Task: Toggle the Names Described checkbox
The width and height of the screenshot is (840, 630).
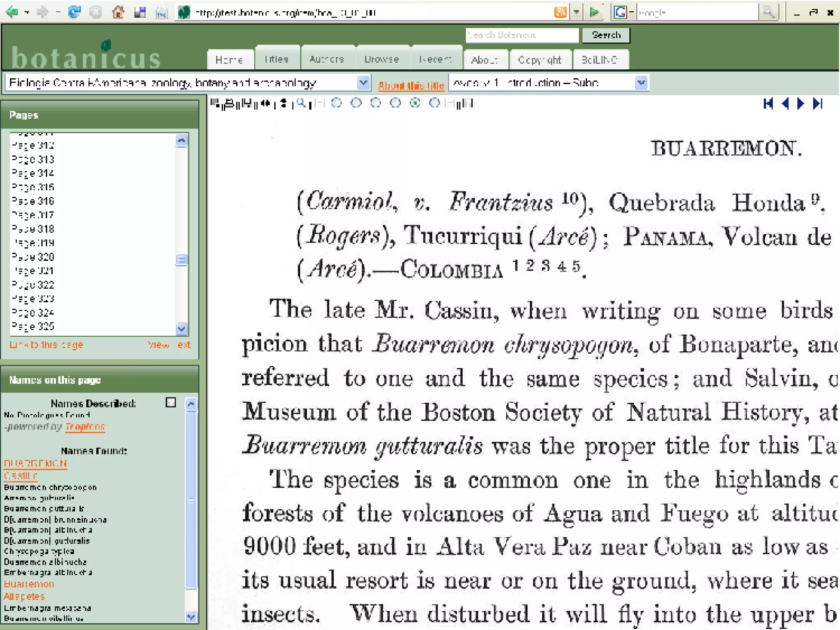Action: (171, 402)
